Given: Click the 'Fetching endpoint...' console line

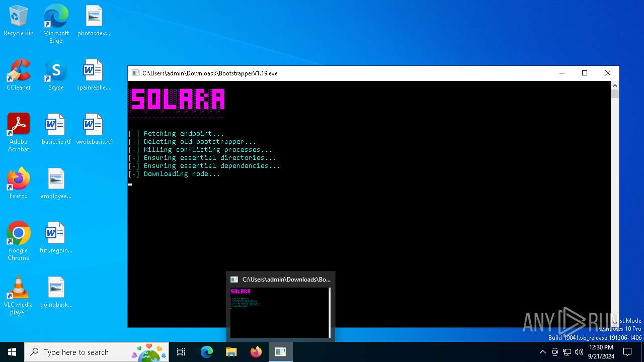Looking at the screenshot, I should 176,134.
